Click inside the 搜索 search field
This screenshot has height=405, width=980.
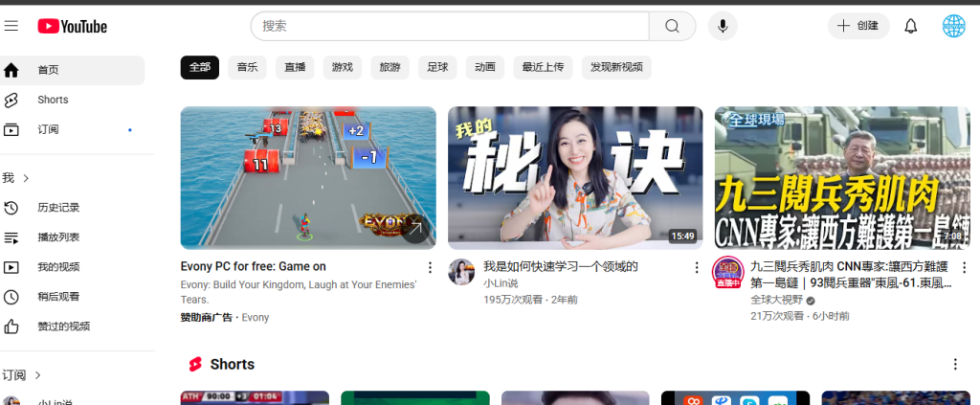(x=450, y=26)
